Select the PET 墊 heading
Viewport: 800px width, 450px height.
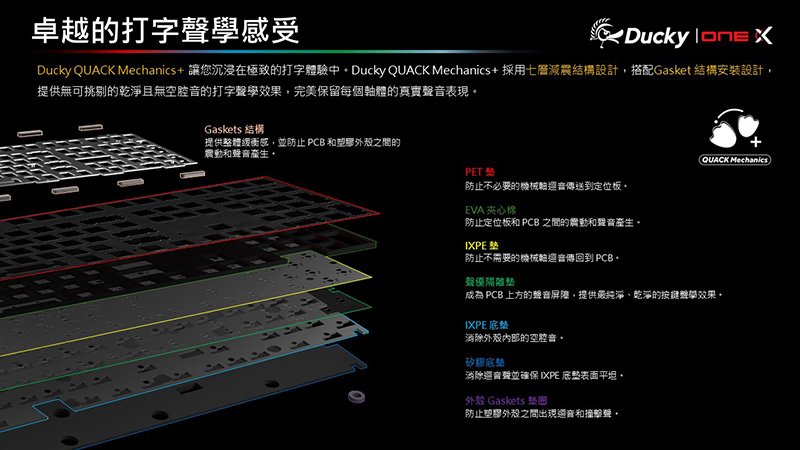(480, 172)
